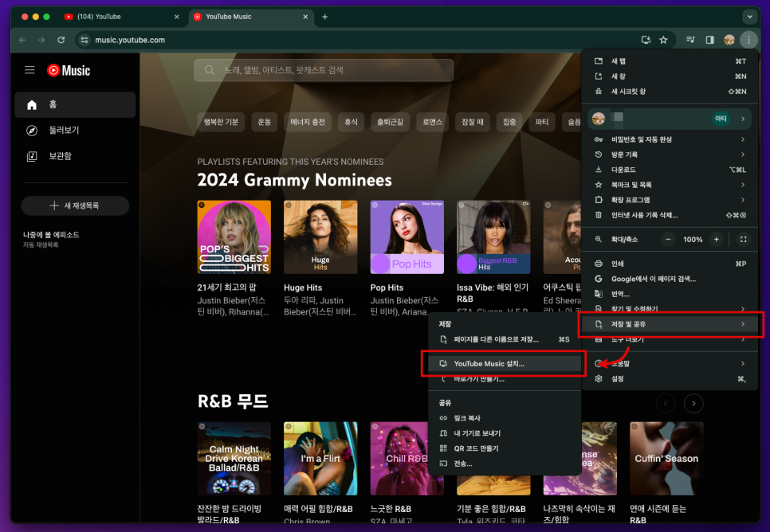The height and width of the screenshot is (532, 770).
Task: Open Settings (설정) menu item
Action: (x=670, y=379)
